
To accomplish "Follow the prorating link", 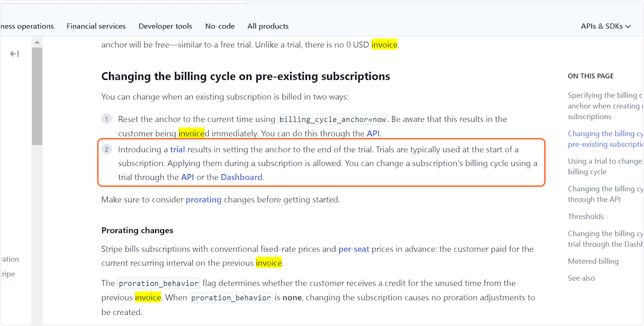I will 203,199.
